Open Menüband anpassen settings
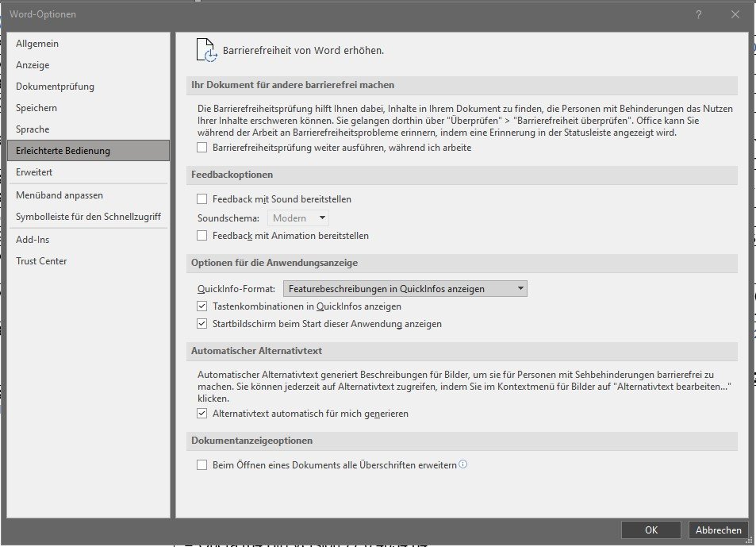Viewport: 756px width, 547px height. pos(88,195)
